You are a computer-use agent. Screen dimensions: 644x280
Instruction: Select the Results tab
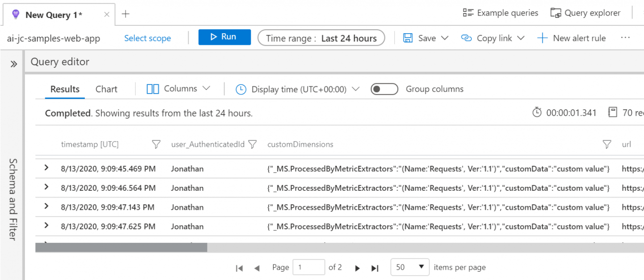pos(65,89)
